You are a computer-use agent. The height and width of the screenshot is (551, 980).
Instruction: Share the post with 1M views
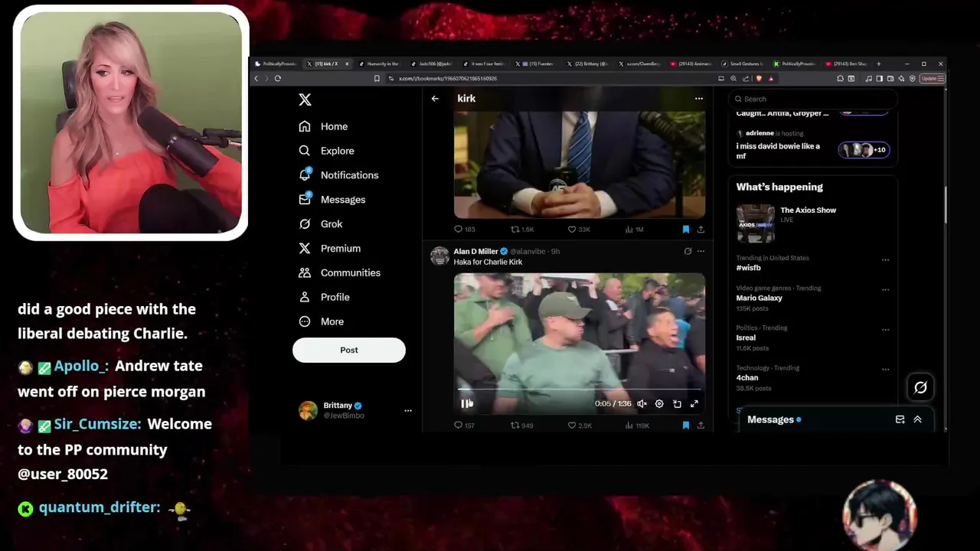click(701, 230)
